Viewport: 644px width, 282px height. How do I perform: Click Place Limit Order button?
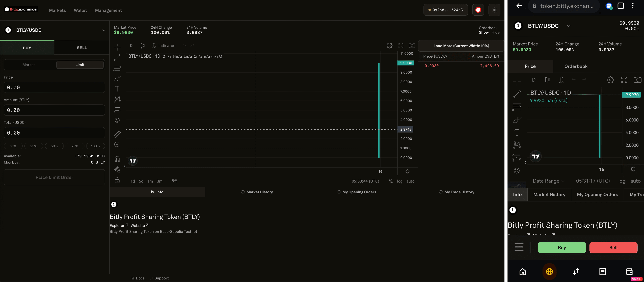(x=54, y=177)
